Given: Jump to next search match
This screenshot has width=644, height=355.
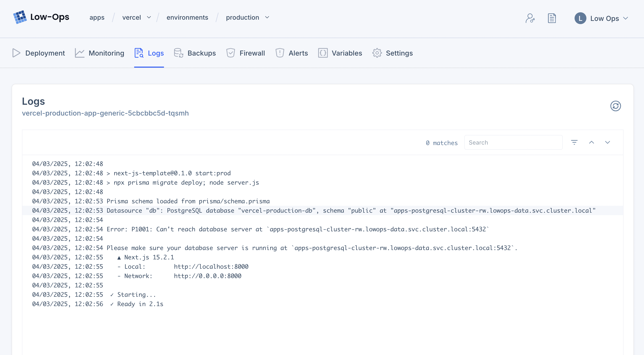Looking at the screenshot, I should pyautogui.click(x=608, y=142).
